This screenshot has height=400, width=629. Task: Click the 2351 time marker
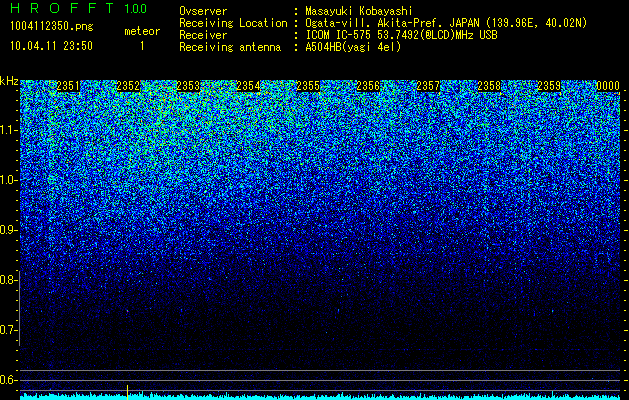pos(68,86)
